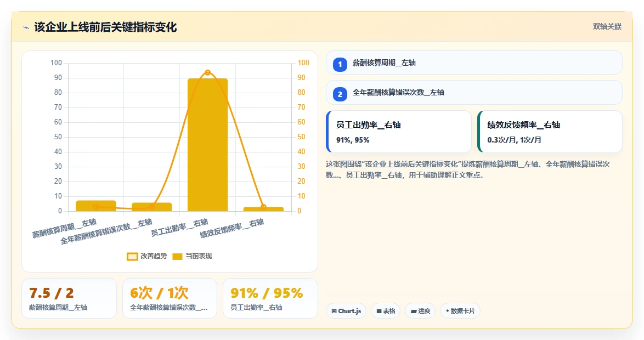Click the 6次 / 1次 metric card
This screenshot has width=644, height=340.
(170, 298)
